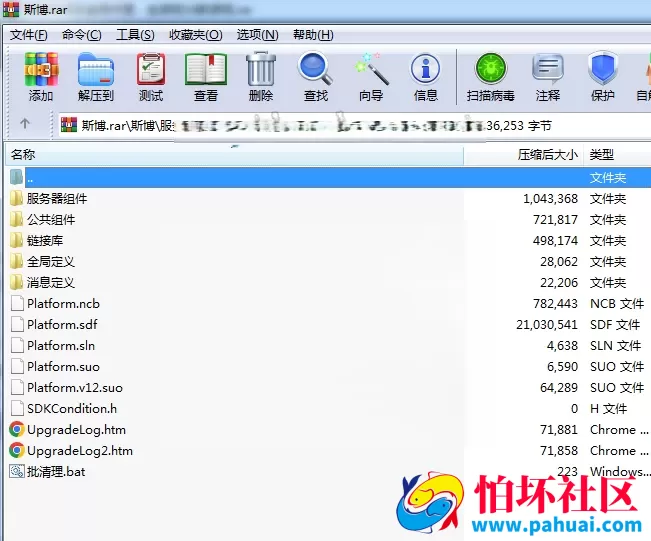Sort by the 类型 column header
651x541 pixels.
[x=617, y=155]
